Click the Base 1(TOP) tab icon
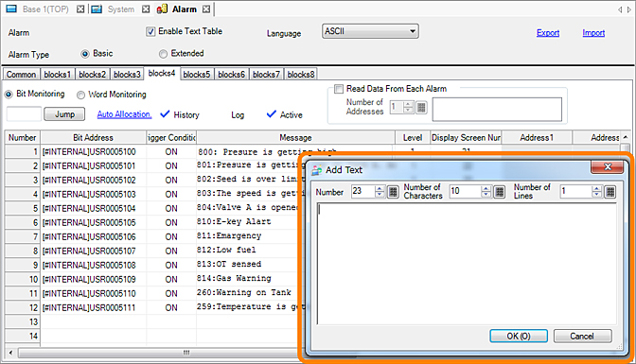The width and height of the screenshot is (636, 364). click(x=11, y=9)
